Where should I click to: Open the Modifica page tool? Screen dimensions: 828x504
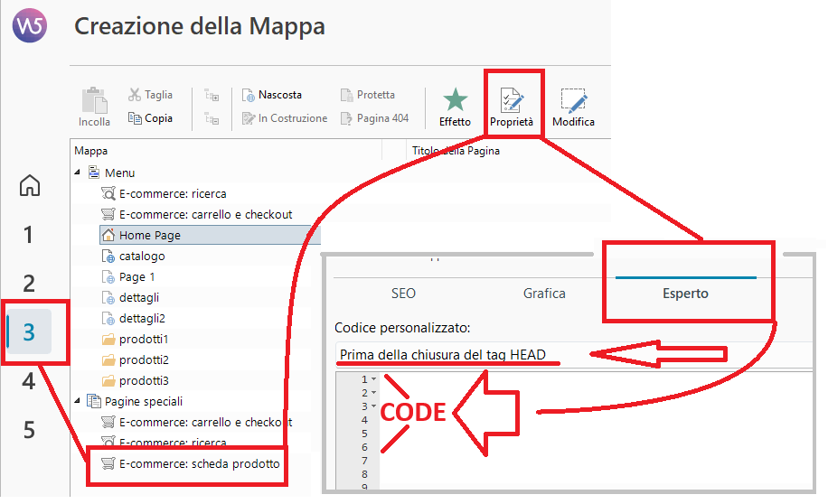tap(573, 106)
